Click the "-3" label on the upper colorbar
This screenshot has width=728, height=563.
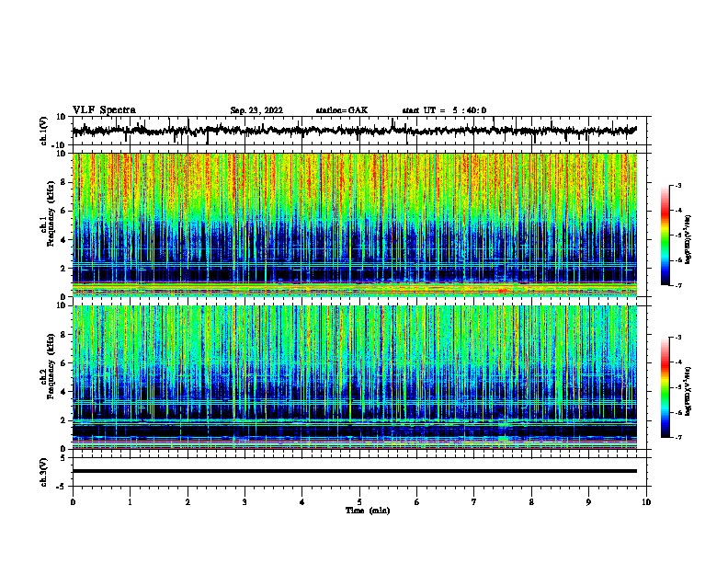[677, 185]
